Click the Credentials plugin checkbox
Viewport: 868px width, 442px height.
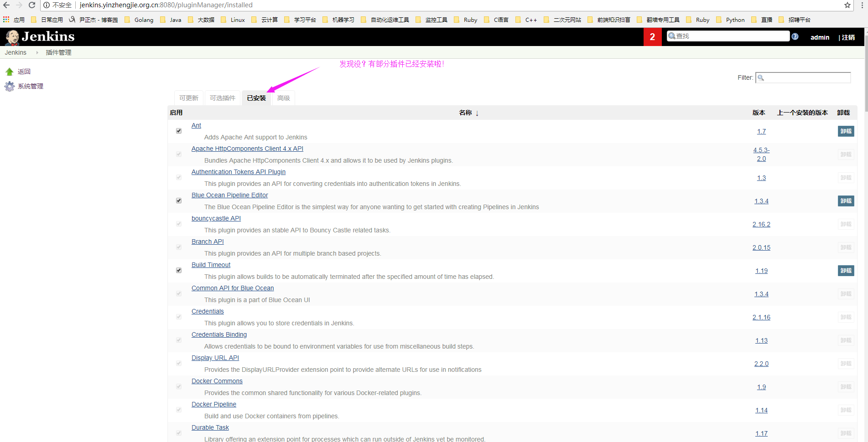click(x=179, y=317)
